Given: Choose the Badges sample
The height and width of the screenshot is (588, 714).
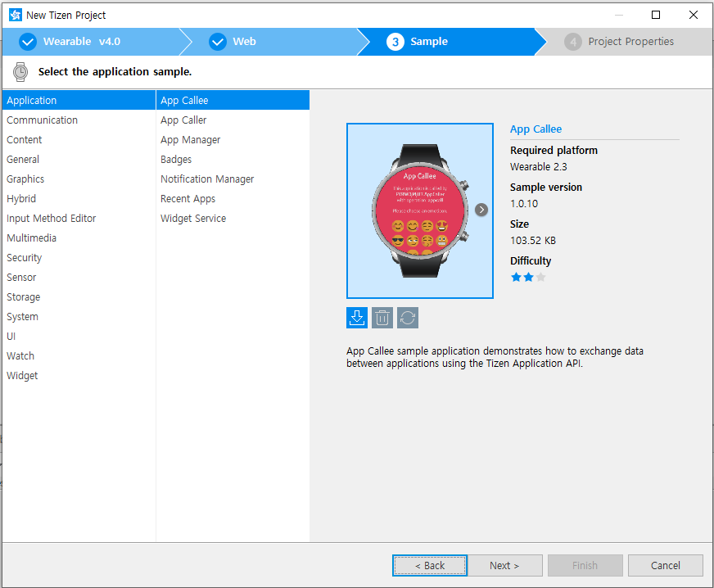Looking at the screenshot, I should pos(233,160).
